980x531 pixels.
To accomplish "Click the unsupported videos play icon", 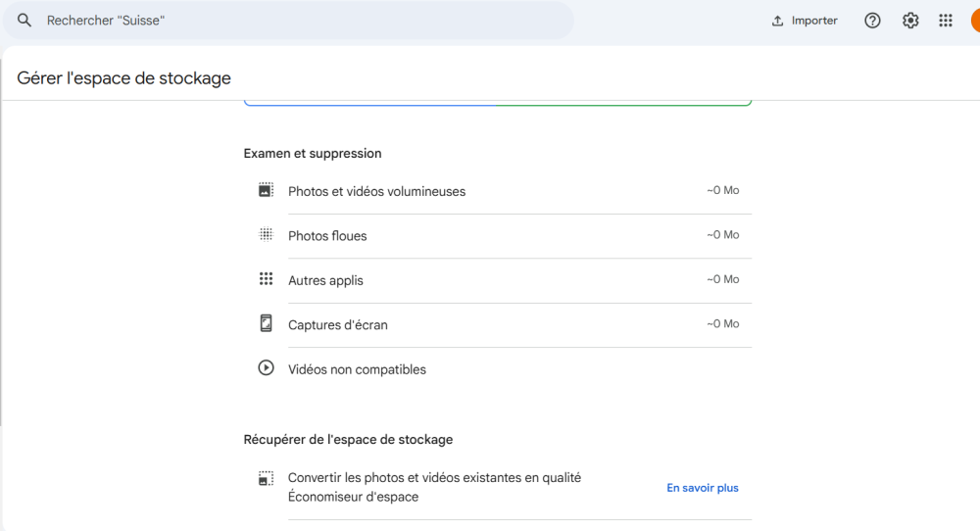I will [x=266, y=368].
